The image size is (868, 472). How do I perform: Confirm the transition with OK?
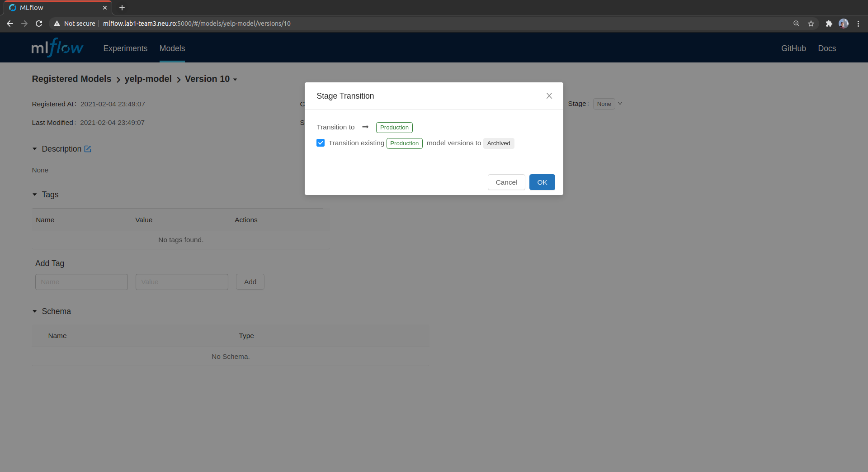[542, 182]
